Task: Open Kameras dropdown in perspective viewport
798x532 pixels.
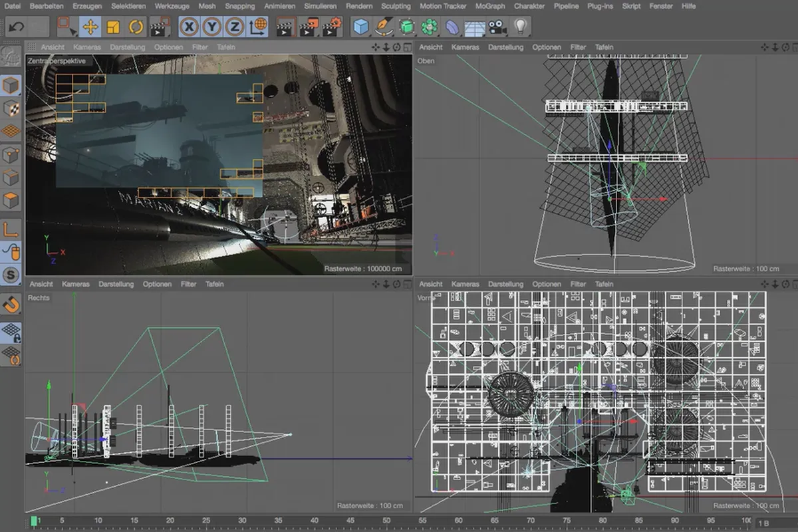Action: pos(87,47)
